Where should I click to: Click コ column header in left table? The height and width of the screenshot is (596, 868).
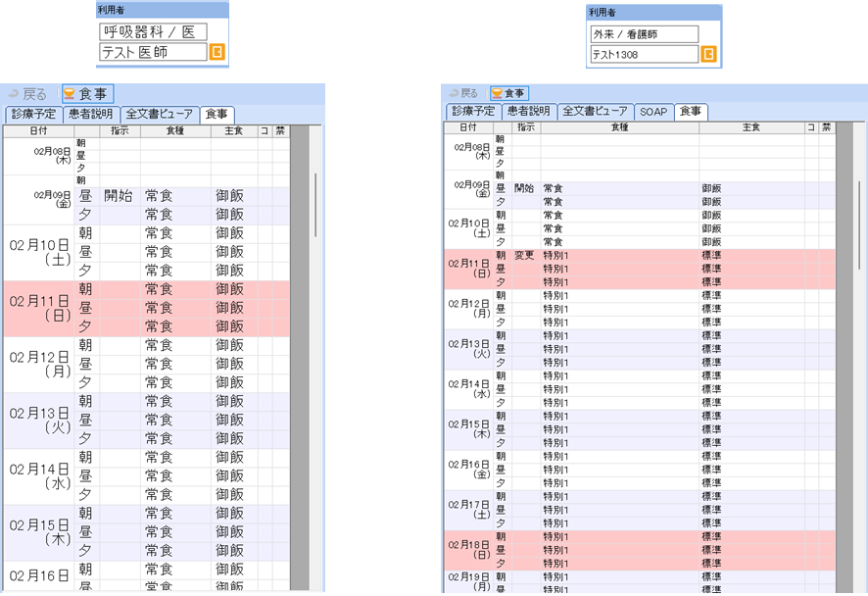click(265, 130)
